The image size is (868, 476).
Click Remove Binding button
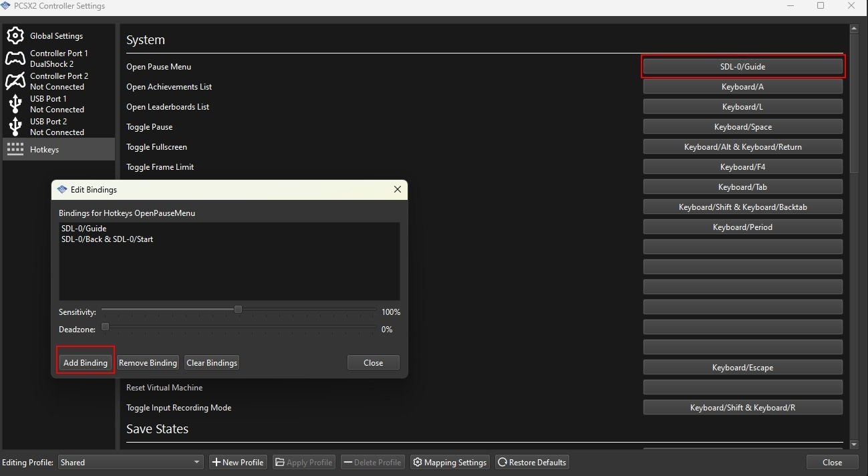pos(148,362)
